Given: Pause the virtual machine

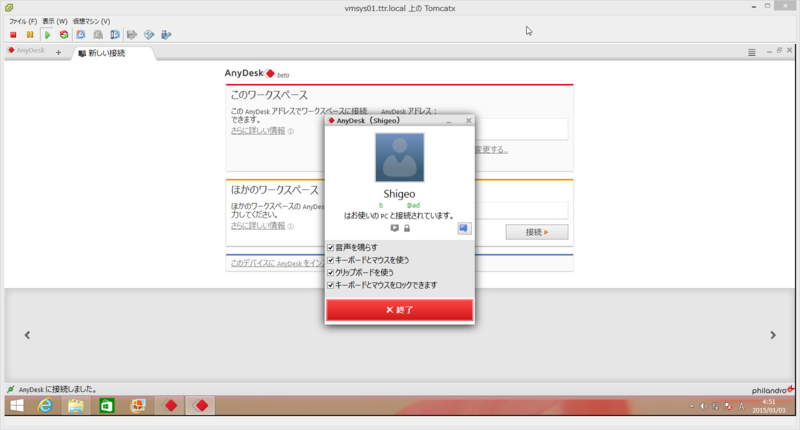Looking at the screenshot, I should point(30,35).
